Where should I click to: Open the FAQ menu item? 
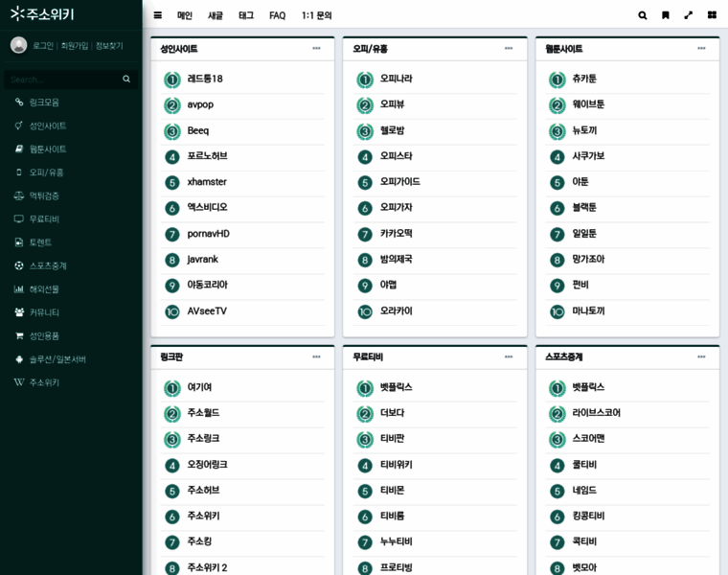(x=277, y=15)
